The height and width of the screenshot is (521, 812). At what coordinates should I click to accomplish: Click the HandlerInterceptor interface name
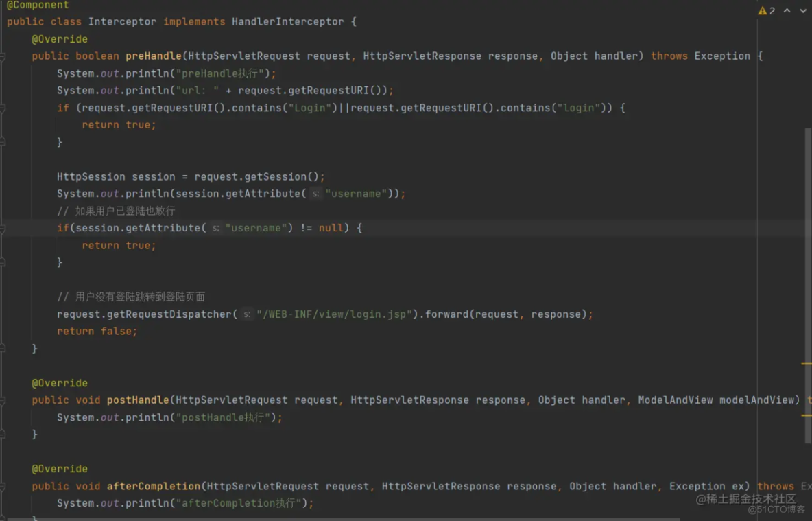point(287,22)
